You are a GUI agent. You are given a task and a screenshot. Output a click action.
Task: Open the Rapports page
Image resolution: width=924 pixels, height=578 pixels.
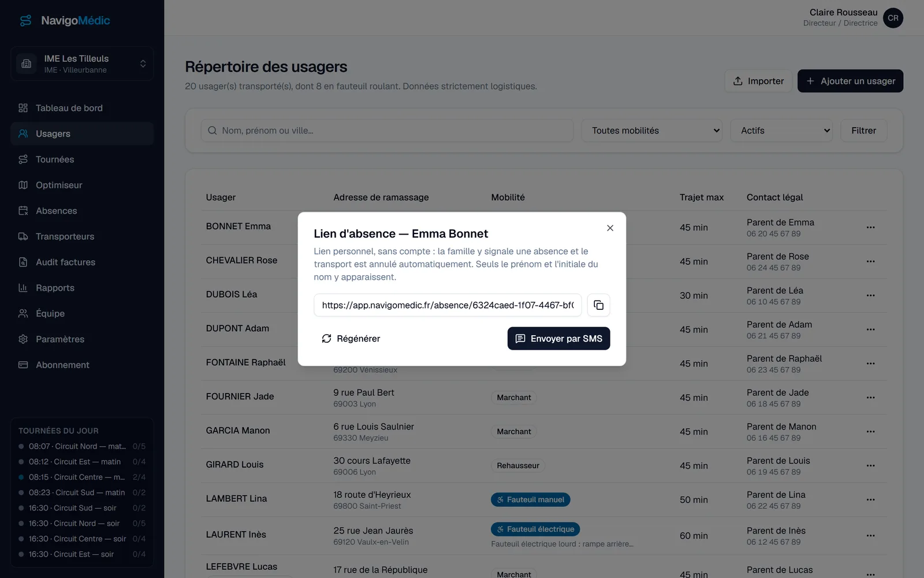pos(82,288)
